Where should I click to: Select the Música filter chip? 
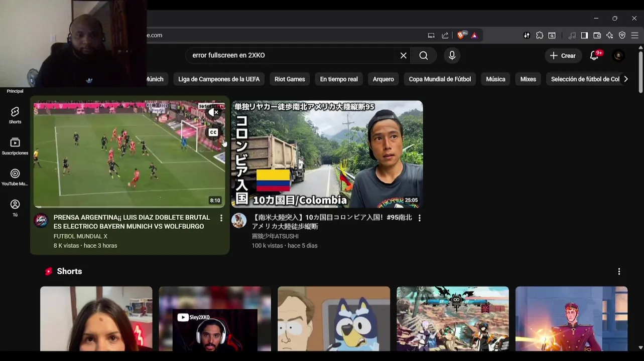click(x=495, y=79)
